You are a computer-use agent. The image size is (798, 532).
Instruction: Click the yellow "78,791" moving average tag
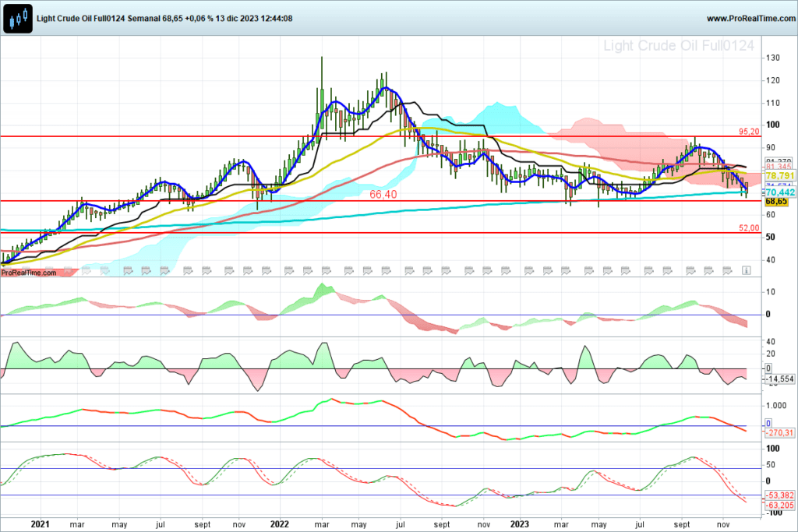pos(780,176)
